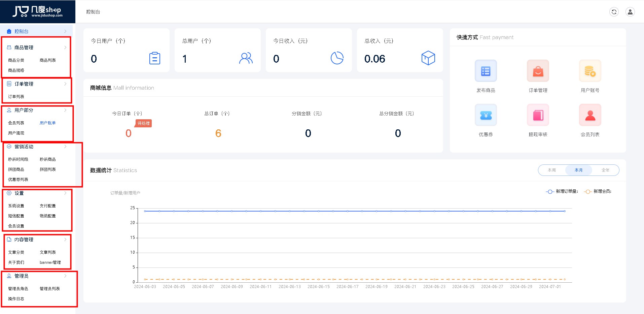Click the 提现审核 shortcut icon
The image size is (644, 314).
(538, 115)
